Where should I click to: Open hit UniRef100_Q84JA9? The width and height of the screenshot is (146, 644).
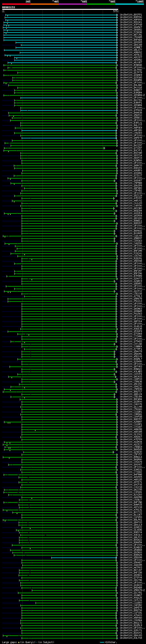click(x=131, y=45)
